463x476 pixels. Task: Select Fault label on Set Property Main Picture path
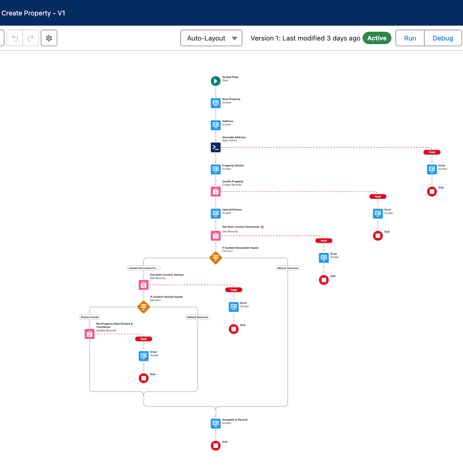click(144, 339)
